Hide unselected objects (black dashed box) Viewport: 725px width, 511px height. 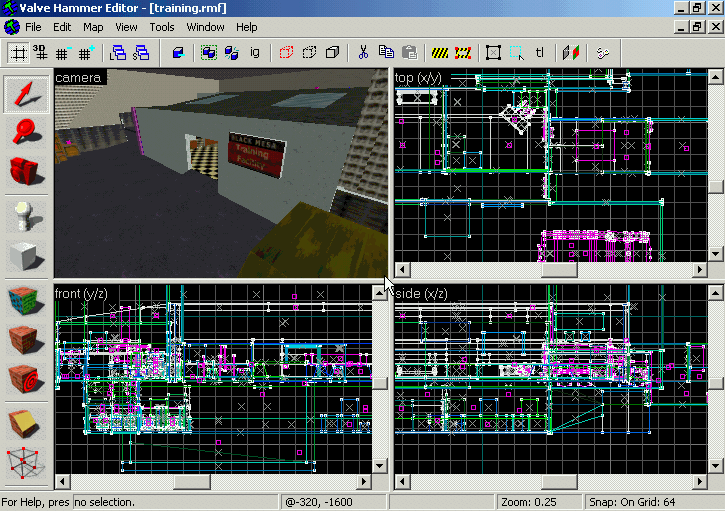(309, 53)
